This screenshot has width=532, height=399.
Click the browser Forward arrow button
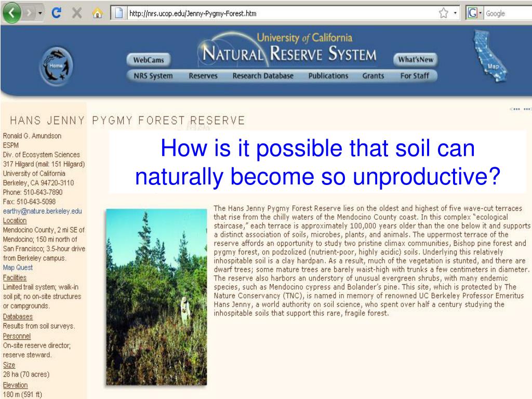30,13
